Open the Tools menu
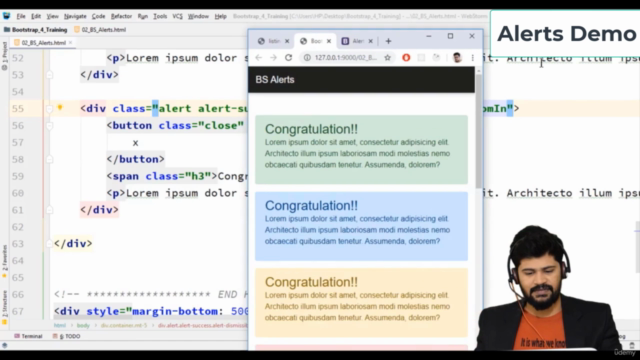Viewport: 640px width, 360px height. [160, 16]
